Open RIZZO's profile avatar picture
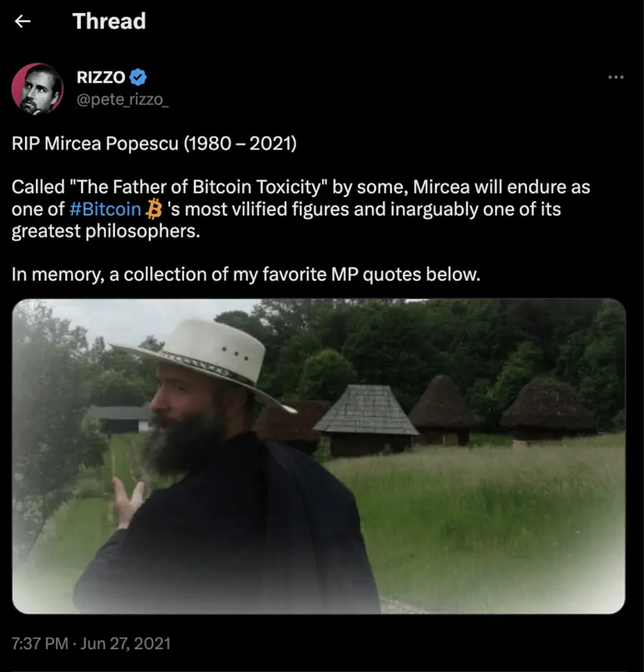The width and height of the screenshot is (644, 672). [x=37, y=89]
